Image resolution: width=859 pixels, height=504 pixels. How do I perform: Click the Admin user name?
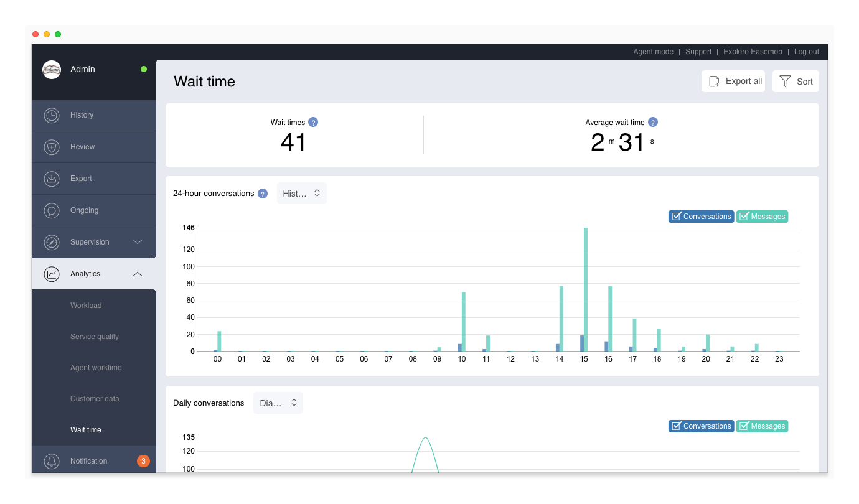point(83,69)
